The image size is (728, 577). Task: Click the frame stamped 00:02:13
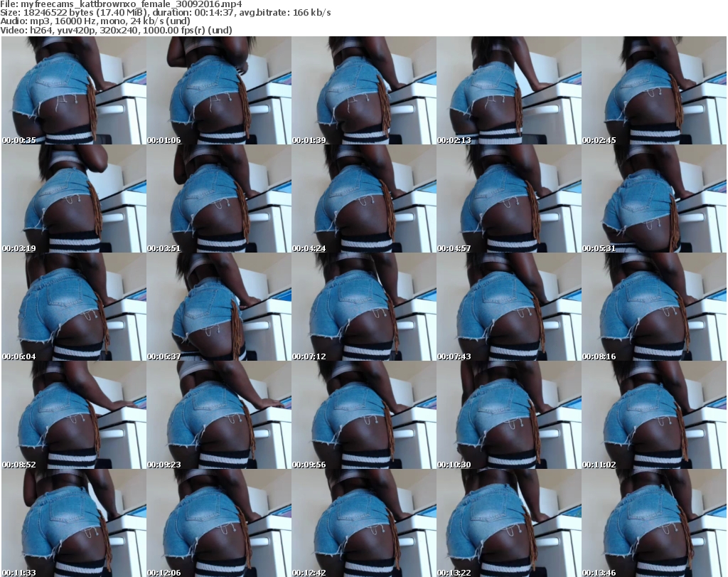click(509, 90)
